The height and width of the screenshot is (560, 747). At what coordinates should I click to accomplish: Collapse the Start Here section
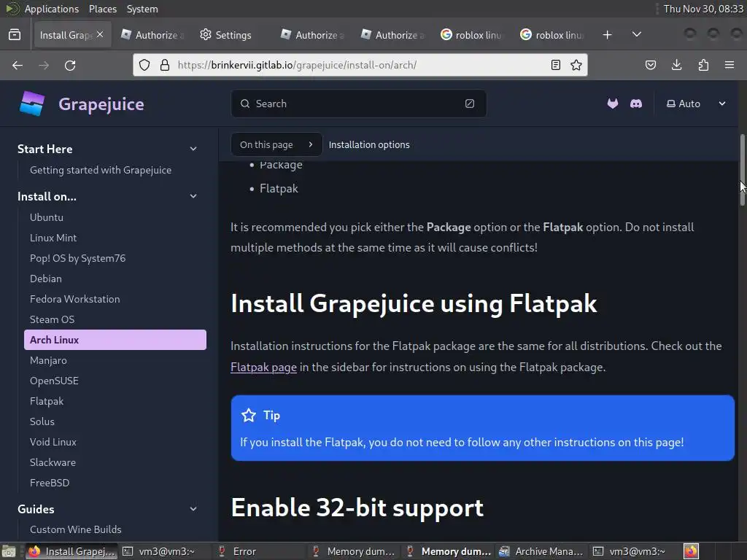click(193, 149)
